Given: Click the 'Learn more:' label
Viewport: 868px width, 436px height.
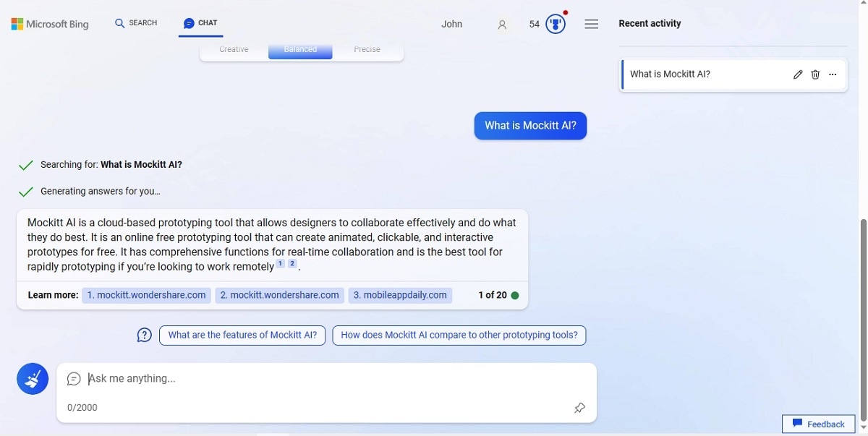Looking at the screenshot, I should (53, 295).
